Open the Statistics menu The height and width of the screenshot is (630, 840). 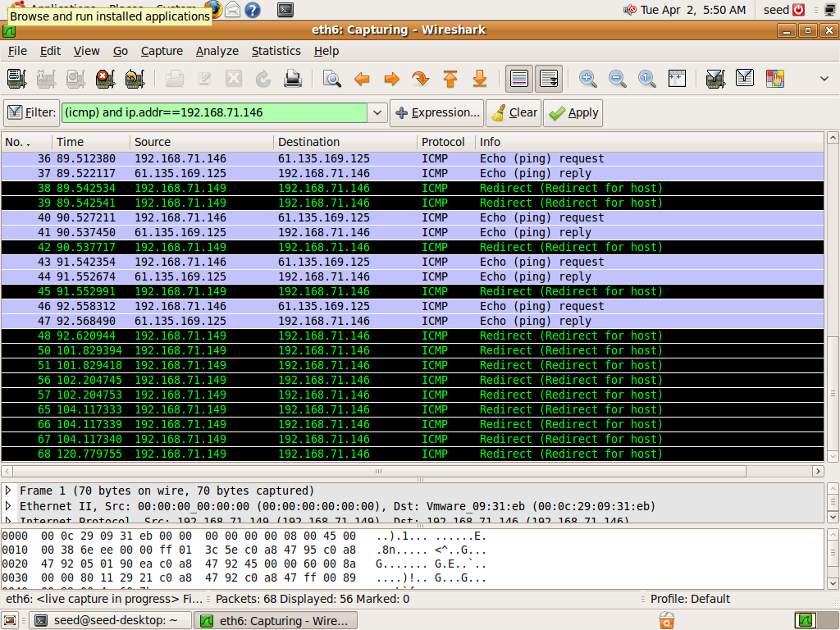(x=276, y=51)
